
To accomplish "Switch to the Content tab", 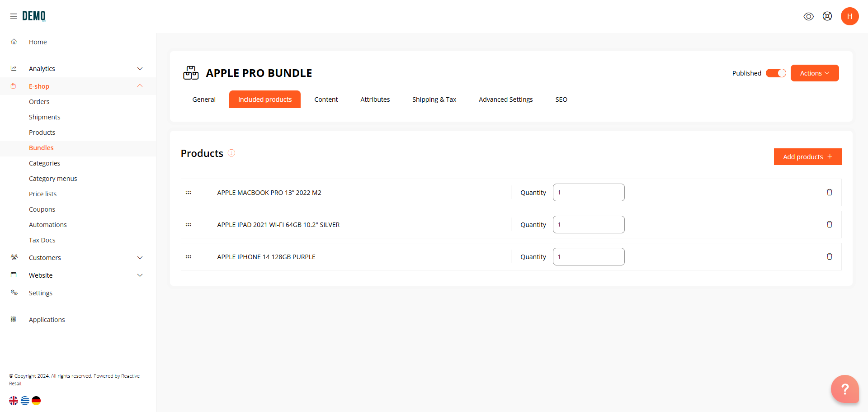I will point(326,99).
